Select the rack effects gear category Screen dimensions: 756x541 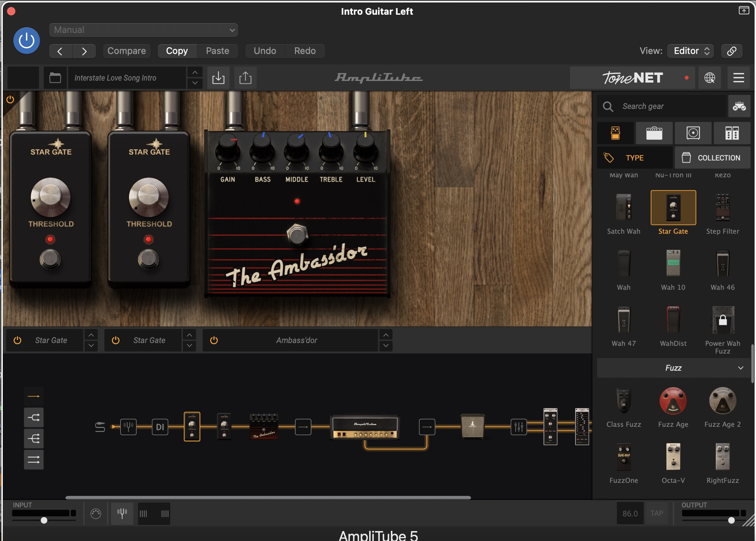click(732, 133)
